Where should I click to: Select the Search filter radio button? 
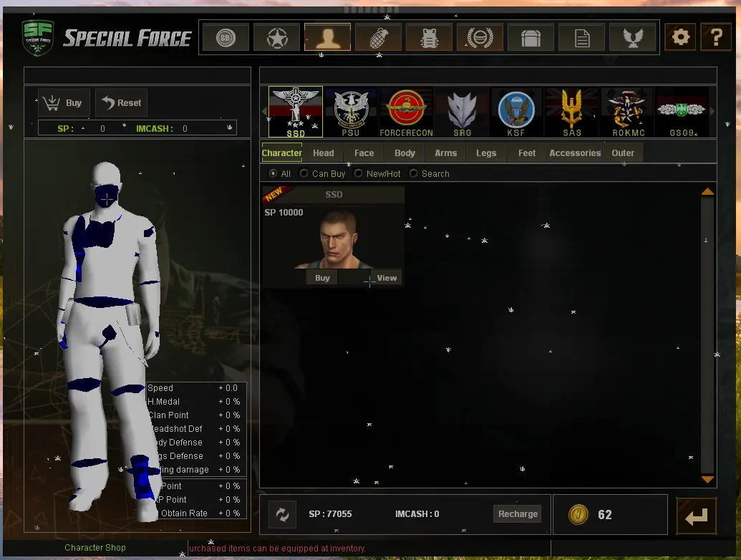(414, 173)
